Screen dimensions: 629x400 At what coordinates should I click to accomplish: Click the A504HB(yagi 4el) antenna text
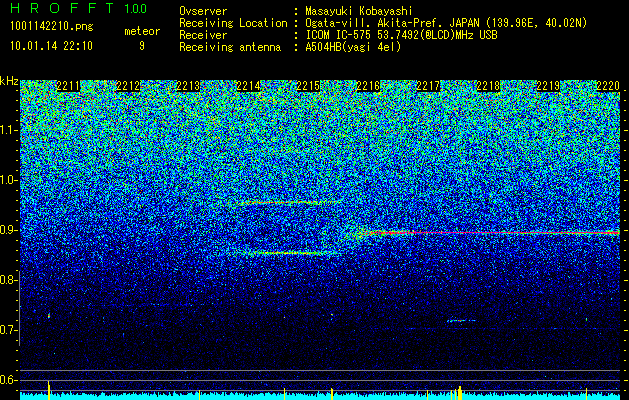[353, 47]
